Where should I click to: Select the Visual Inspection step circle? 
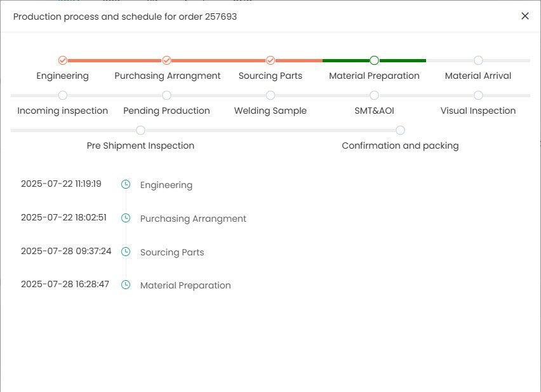(478, 95)
